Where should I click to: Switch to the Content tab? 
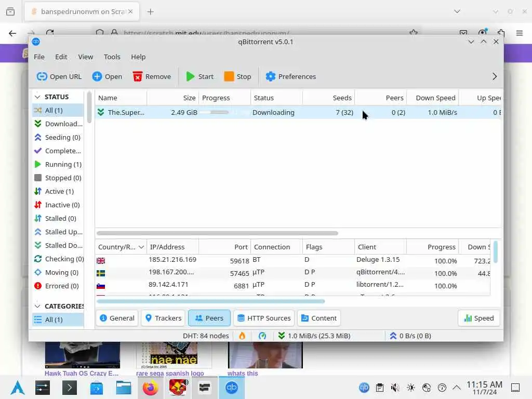tap(319, 318)
